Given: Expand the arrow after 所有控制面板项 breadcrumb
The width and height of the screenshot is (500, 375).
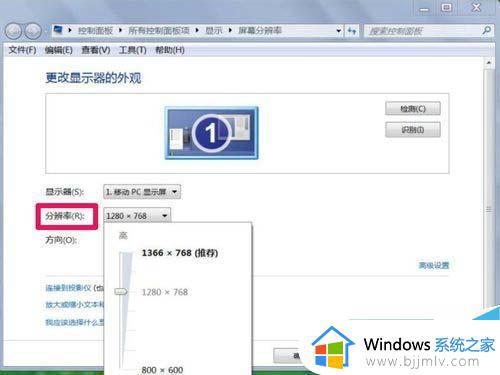Looking at the screenshot, I should click(197, 31).
